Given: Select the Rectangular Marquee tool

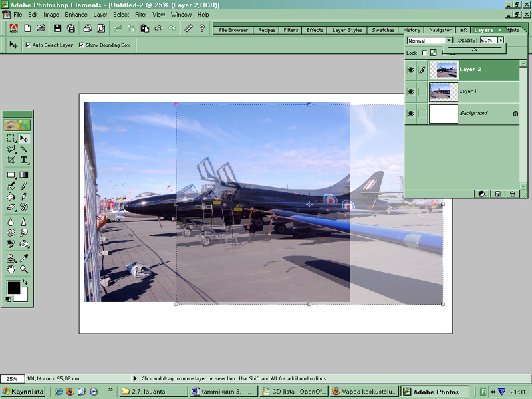Looking at the screenshot, I should click(x=11, y=138).
